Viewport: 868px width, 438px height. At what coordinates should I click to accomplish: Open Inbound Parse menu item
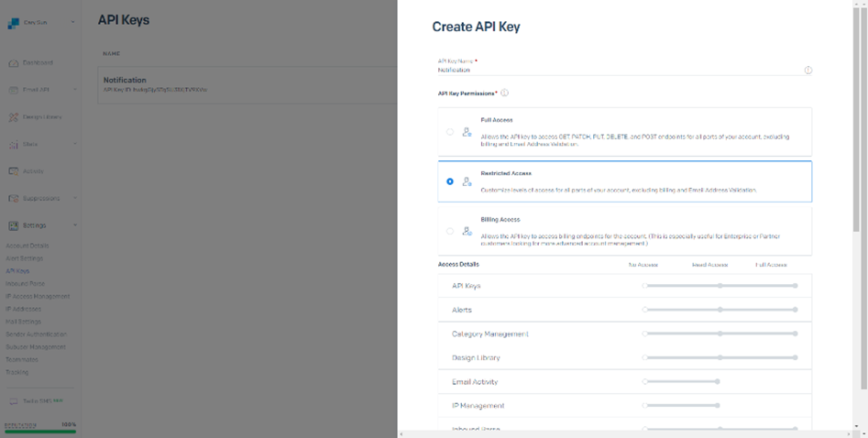(25, 284)
